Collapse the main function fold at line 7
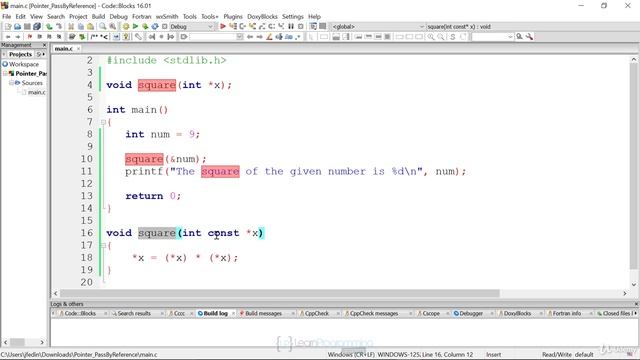The width and height of the screenshot is (640, 360). pos(103,122)
